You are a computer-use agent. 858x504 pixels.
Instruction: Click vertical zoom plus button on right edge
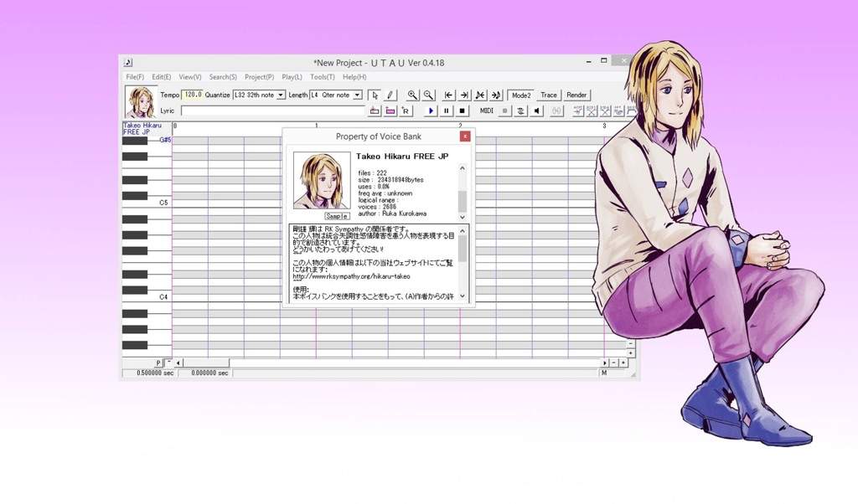(630, 353)
